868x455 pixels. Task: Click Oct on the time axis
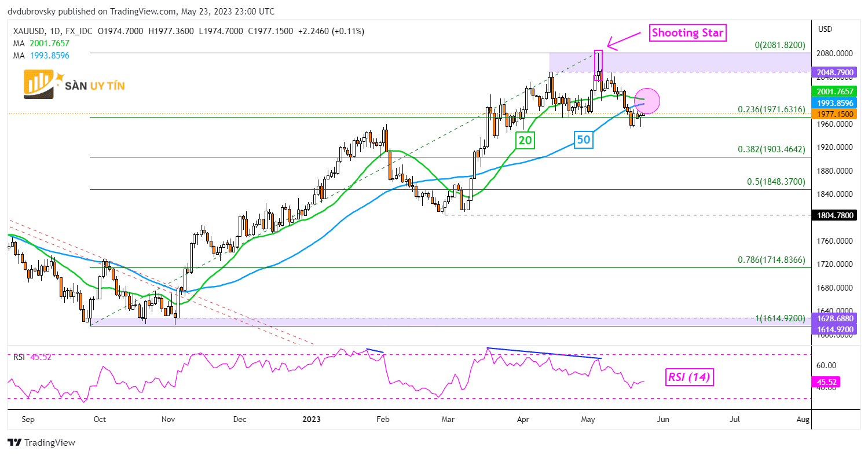100,419
